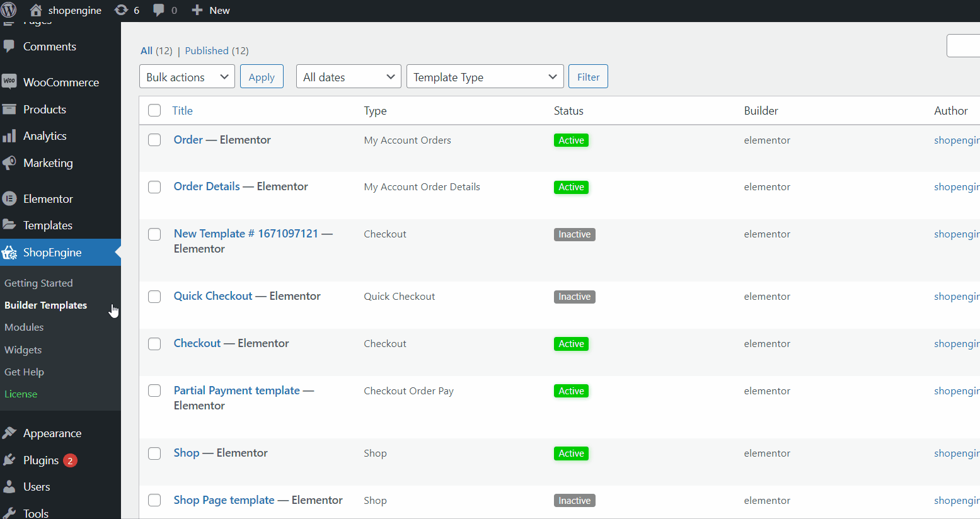The height and width of the screenshot is (519, 980).
Task: Click the Status column header
Action: click(x=568, y=111)
